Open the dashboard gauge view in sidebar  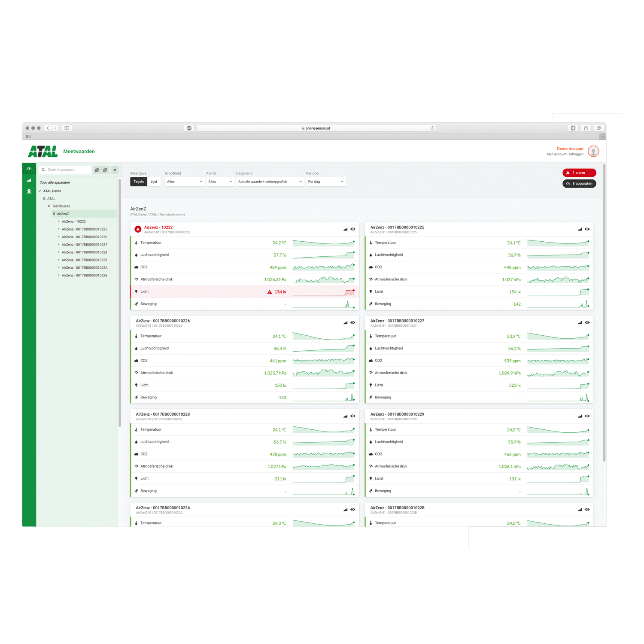tap(29, 169)
